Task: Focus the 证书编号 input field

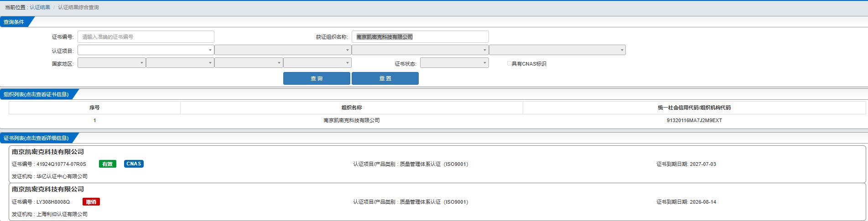Action: click(146, 37)
